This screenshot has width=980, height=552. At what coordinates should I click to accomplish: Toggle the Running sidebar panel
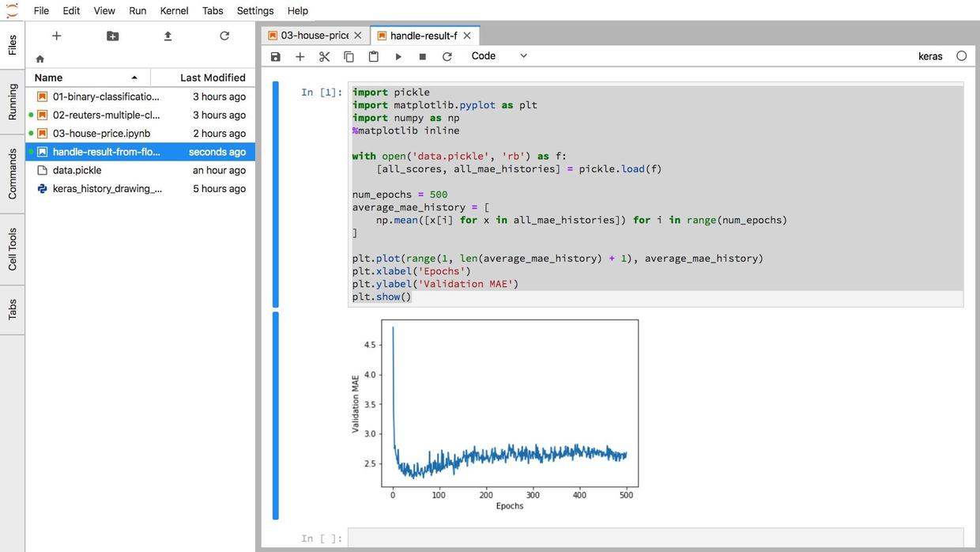[x=13, y=102]
